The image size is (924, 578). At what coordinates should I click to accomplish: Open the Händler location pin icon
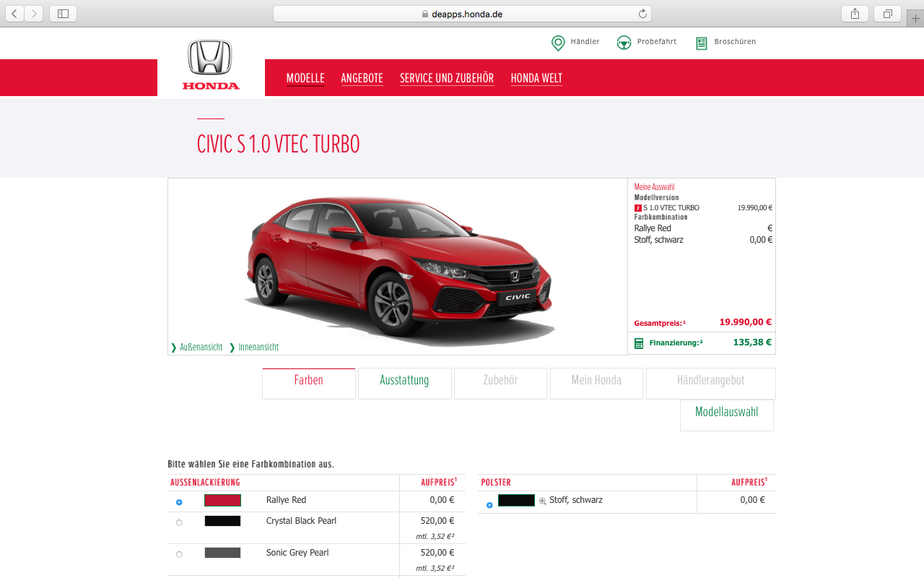(x=558, y=43)
